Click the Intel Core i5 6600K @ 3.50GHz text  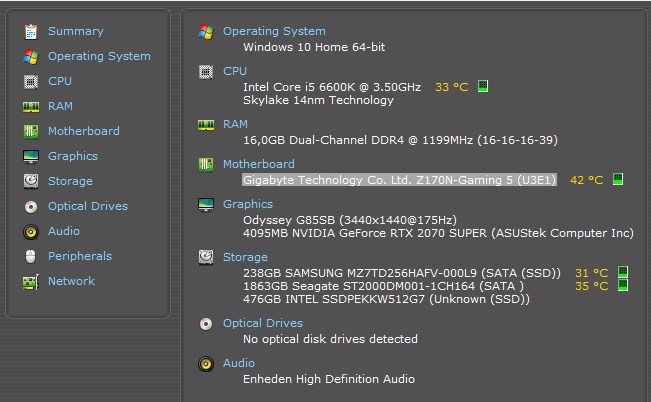[x=332, y=87]
